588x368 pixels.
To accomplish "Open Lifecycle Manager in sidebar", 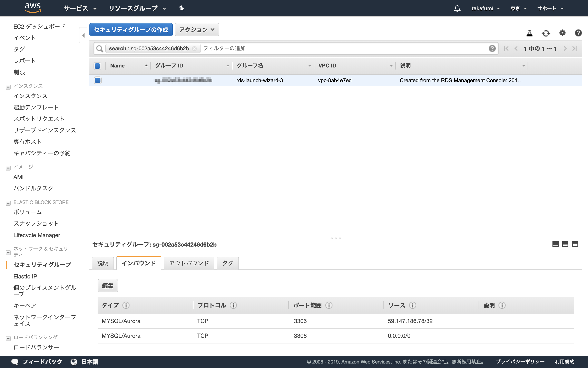I will (x=37, y=235).
